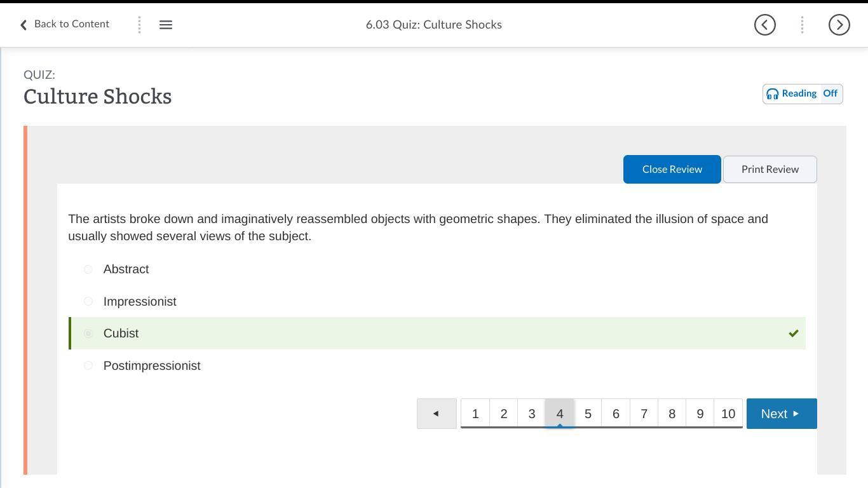This screenshot has height=488, width=868.
Task: Go to next activity with right arrow circle
Action: click(x=839, y=25)
